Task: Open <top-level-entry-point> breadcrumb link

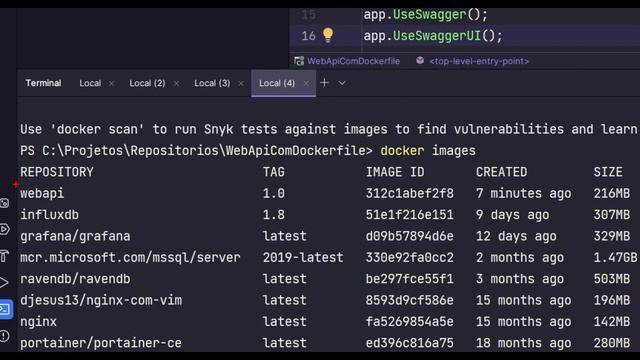Action: tap(479, 61)
